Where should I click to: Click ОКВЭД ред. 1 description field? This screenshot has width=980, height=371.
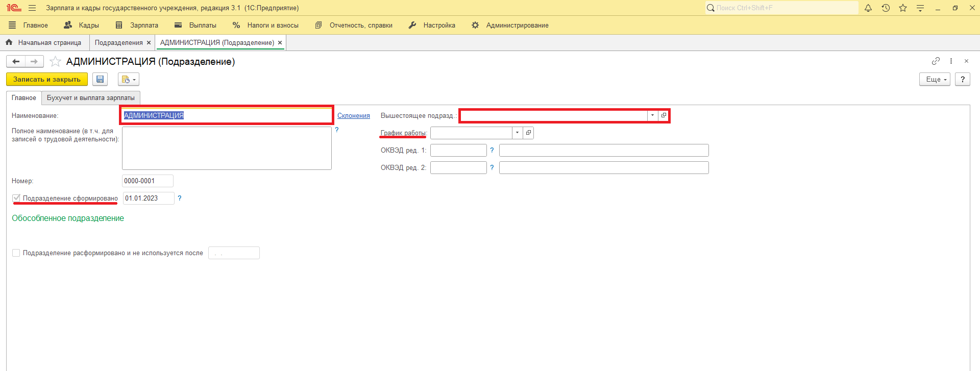tap(604, 150)
